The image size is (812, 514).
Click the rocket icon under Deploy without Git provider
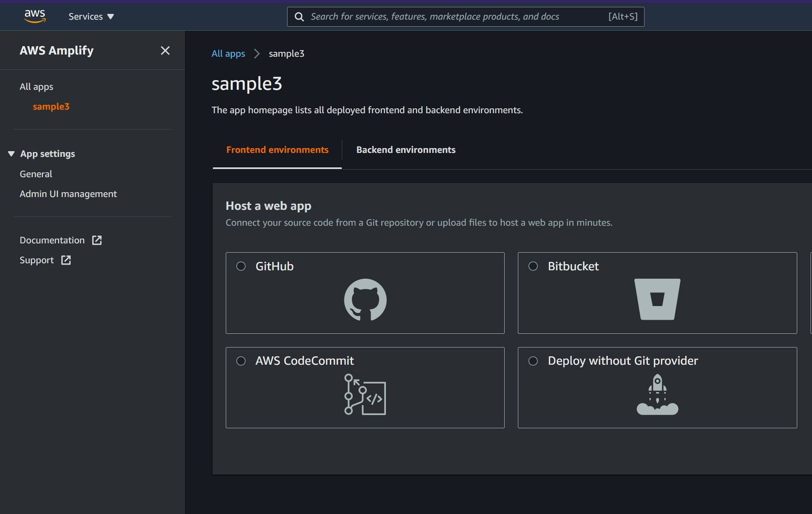[657, 394]
